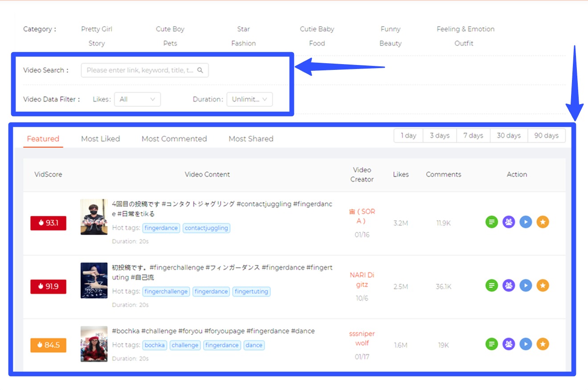
Task: Star sssniperwolf's video
Action: (x=543, y=345)
